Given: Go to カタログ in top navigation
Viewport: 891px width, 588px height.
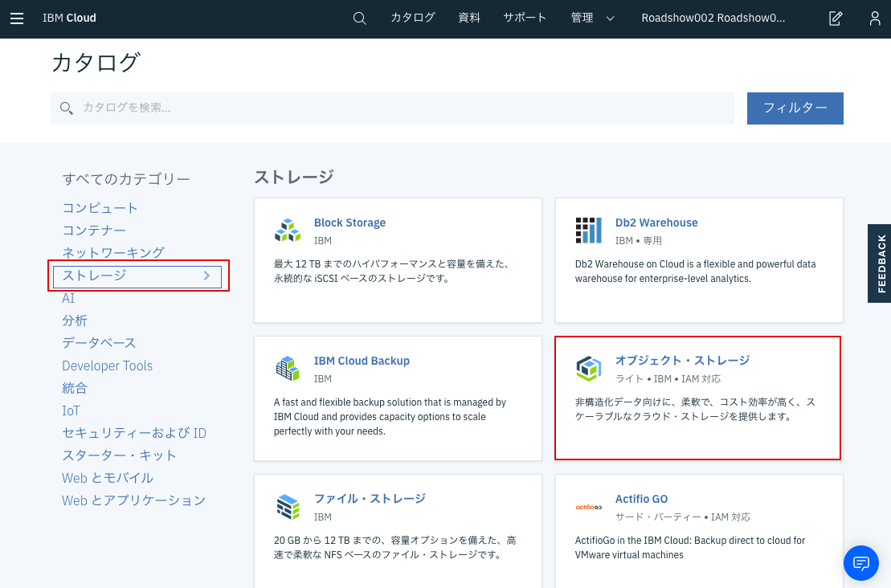Looking at the screenshot, I should point(412,18).
